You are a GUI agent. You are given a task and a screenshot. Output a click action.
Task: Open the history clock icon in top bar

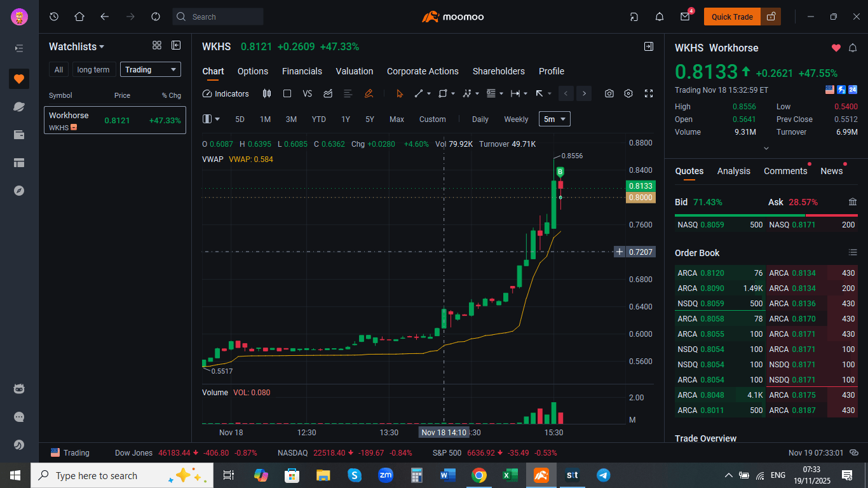pyautogui.click(x=54, y=17)
